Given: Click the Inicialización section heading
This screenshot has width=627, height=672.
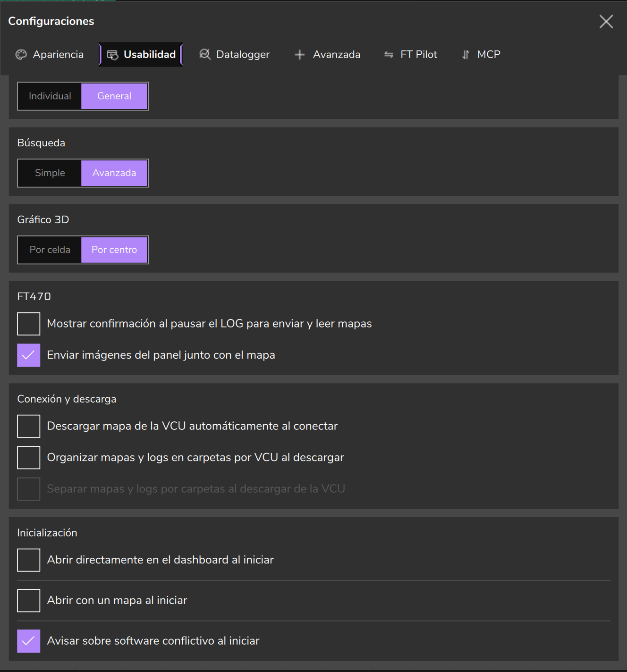Looking at the screenshot, I should [x=47, y=533].
